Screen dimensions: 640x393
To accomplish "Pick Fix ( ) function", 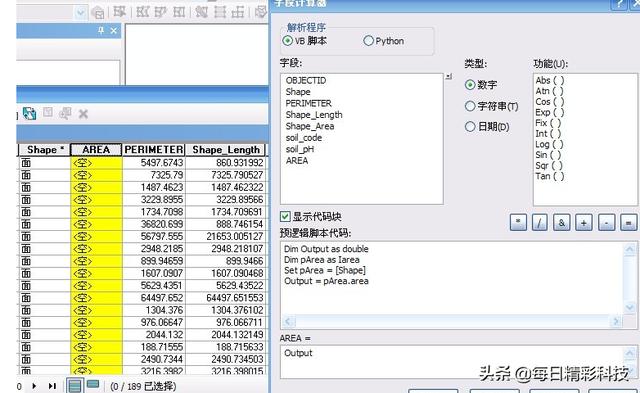I will 548,123.
